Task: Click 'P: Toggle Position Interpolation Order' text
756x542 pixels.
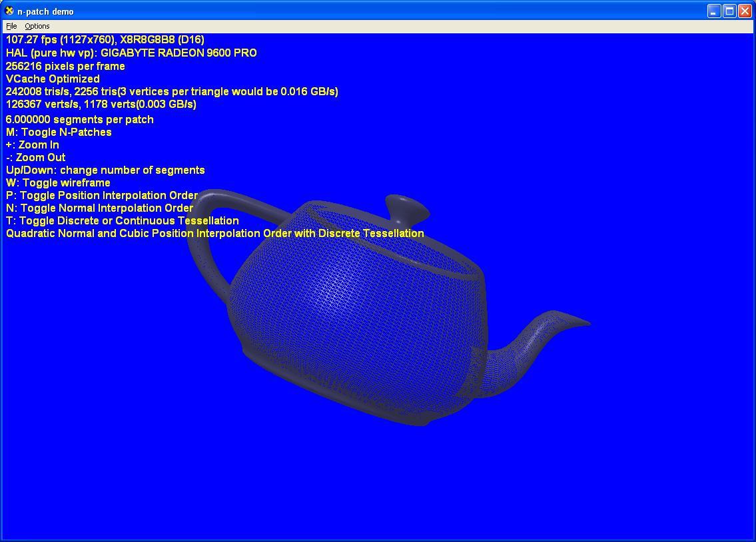Action: pyautogui.click(x=101, y=195)
